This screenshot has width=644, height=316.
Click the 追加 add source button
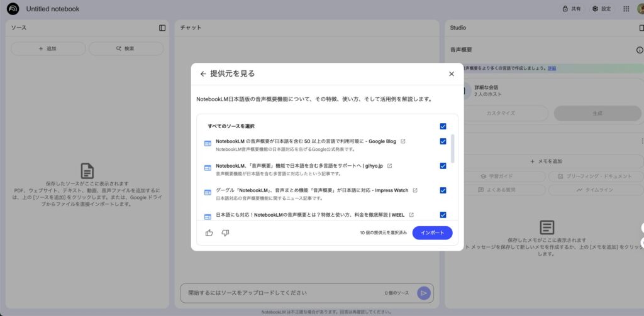point(48,48)
